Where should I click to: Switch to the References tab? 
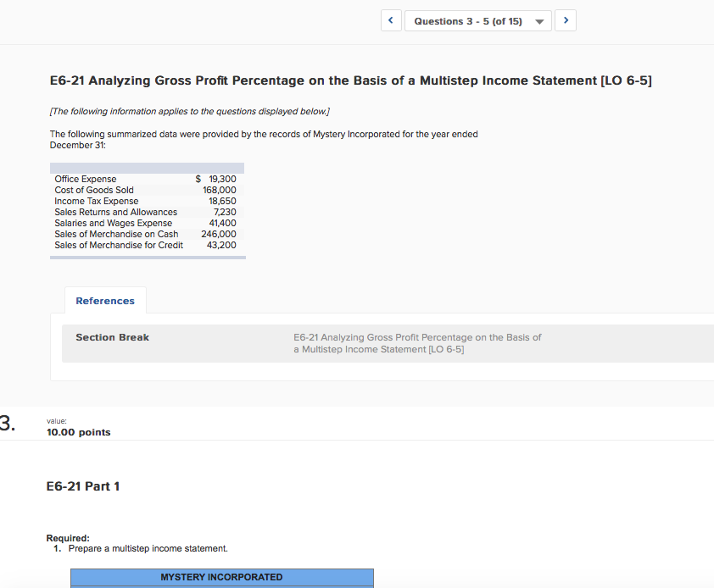[105, 300]
